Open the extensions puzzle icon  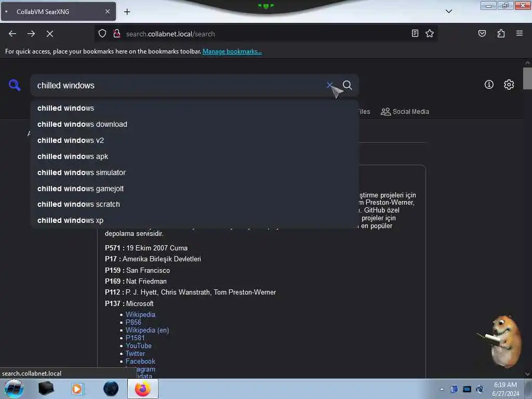pos(501,33)
